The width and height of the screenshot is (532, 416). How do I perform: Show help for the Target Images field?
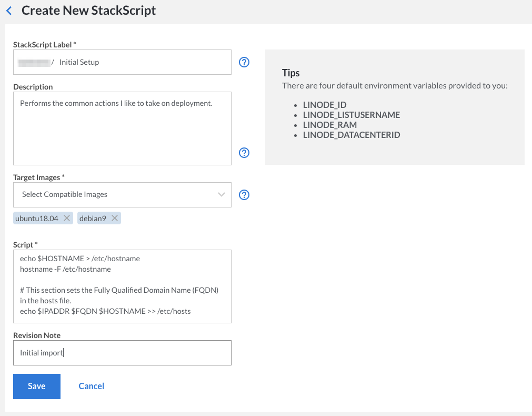[244, 195]
